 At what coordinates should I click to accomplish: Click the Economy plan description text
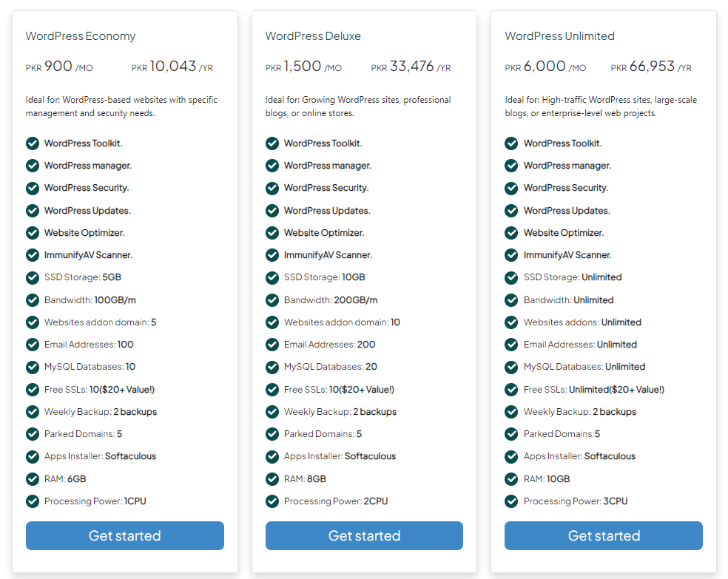coord(121,106)
